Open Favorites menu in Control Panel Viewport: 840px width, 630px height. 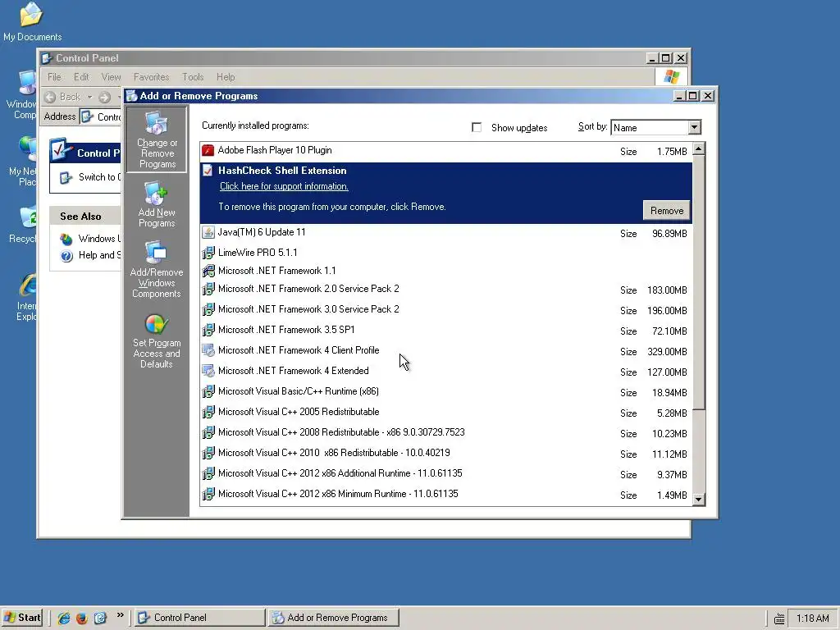151,77
